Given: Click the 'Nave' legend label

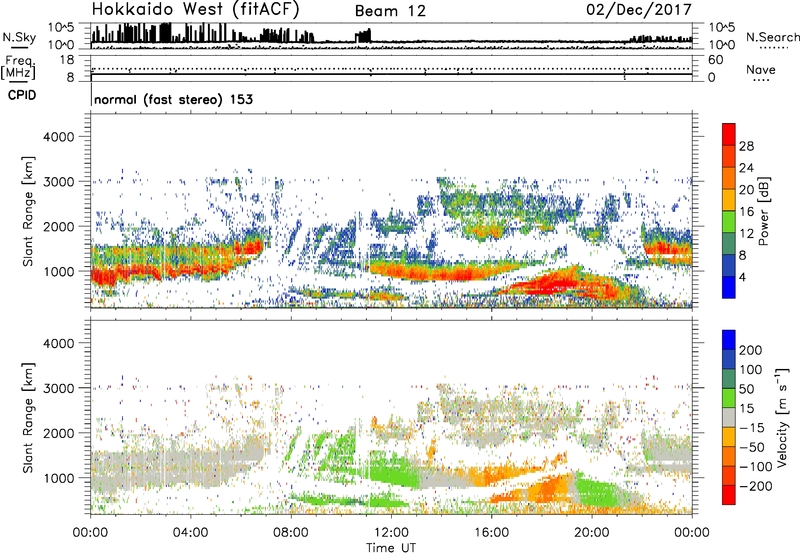Looking at the screenshot, I should pos(760,70).
